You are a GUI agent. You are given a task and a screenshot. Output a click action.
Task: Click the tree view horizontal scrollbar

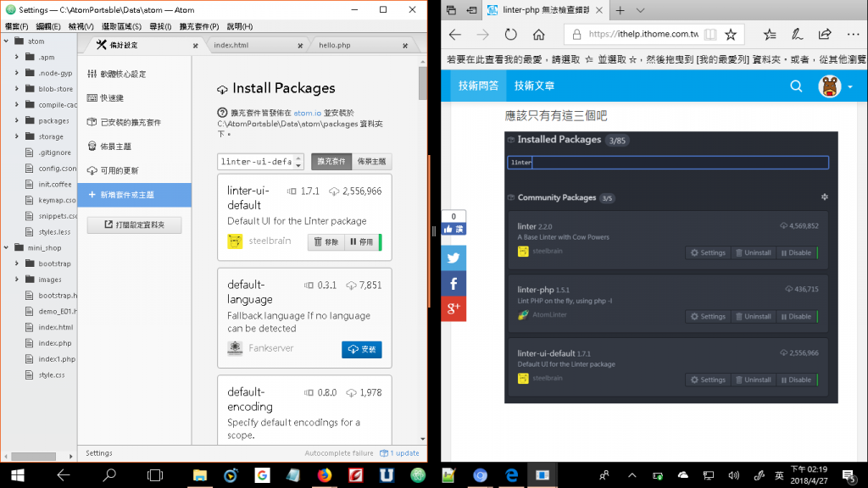pos(33,457)
